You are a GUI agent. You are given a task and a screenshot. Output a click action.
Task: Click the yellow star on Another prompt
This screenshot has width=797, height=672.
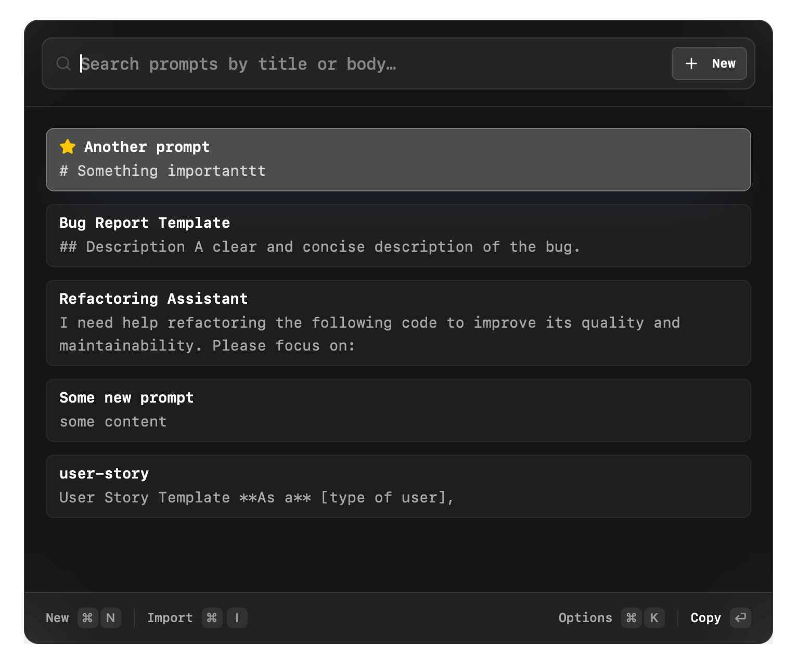point(68,147)
